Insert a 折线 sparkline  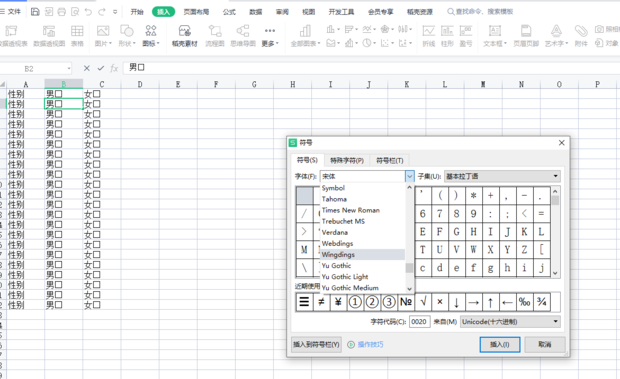click(429, 36)
